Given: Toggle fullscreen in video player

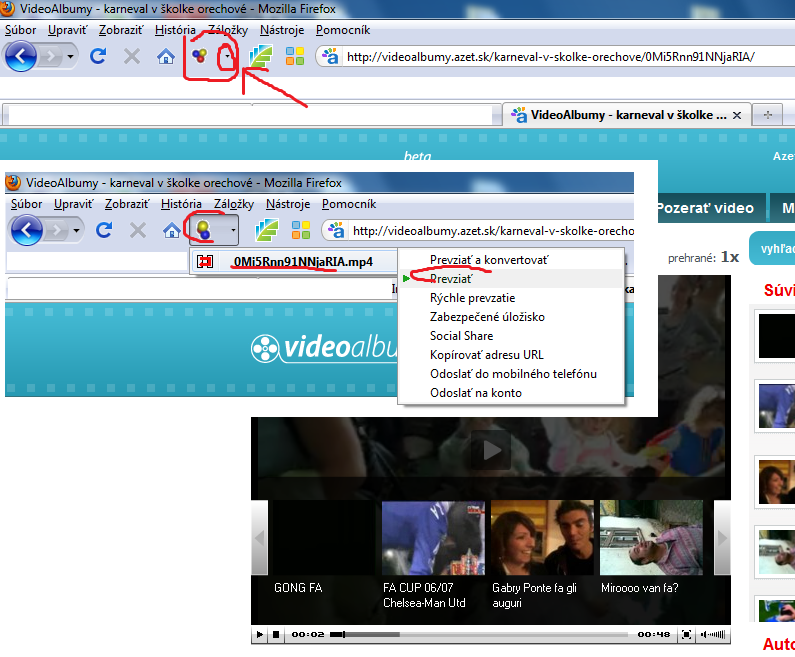Looking at the screenshot, I should [x=686, y=634].
